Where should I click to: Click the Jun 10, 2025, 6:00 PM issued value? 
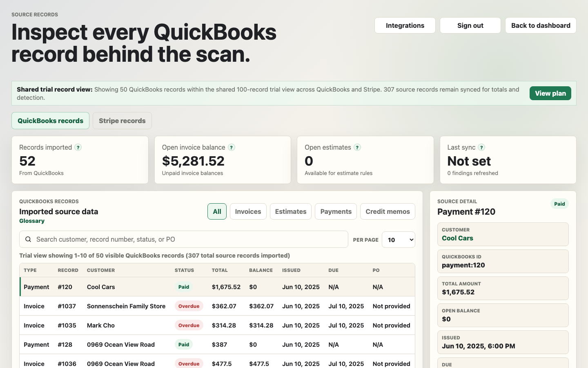[x=479, y=346]
